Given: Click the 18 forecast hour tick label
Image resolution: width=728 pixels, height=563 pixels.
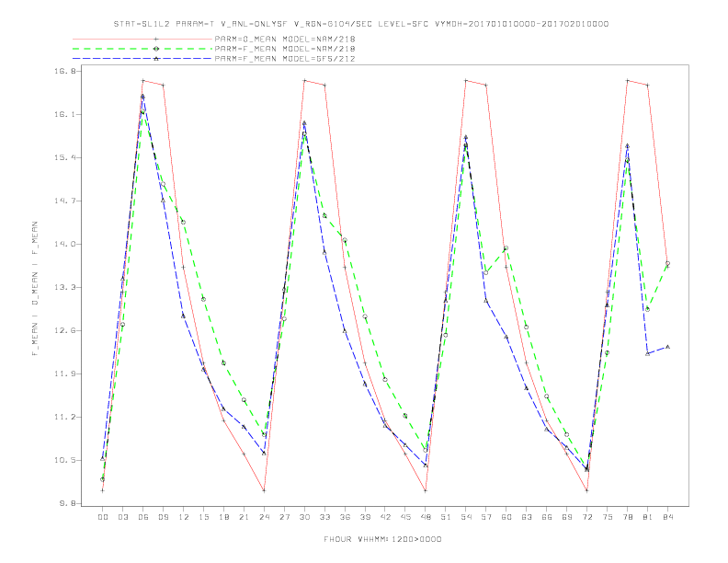Looking at the screenshot, I should click(x=223, y=517).
